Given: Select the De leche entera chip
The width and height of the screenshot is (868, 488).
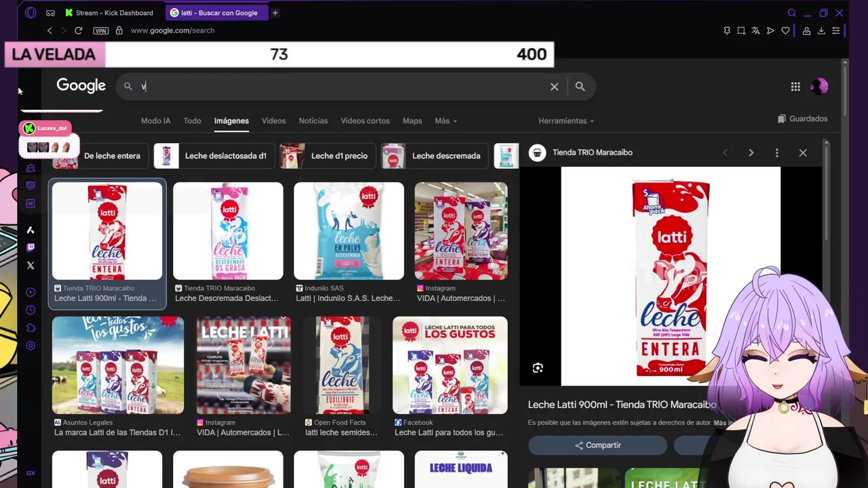Looking at the screenshot, I should coord(99,156).
